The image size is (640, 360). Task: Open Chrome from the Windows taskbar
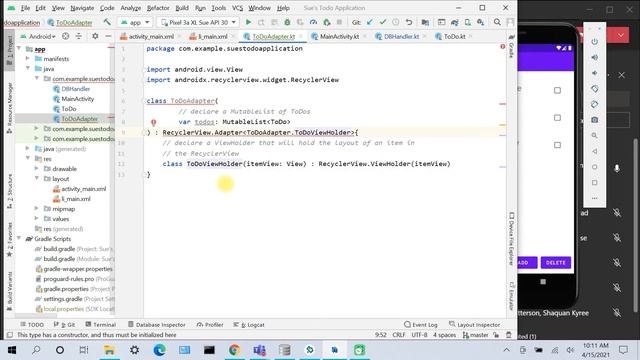234,350
